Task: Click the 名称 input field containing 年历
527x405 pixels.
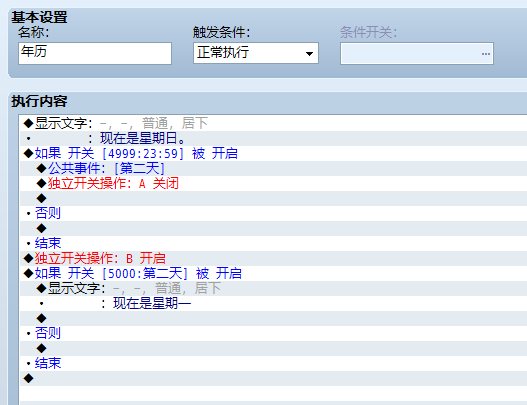Action: [95, 53]
